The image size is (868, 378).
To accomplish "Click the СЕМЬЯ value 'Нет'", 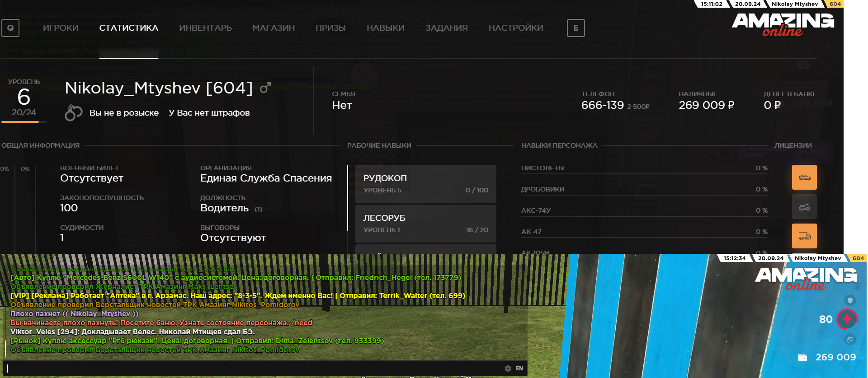I will coord(342,105).
